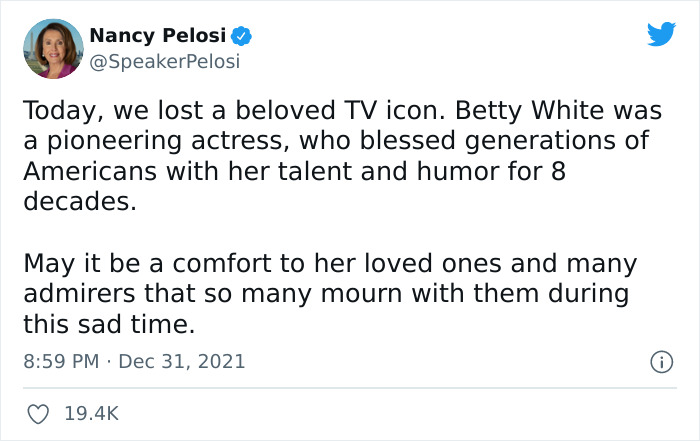Click the 8:59 PM timestamp
Viewport: 700px width, 441px height.
61,361
